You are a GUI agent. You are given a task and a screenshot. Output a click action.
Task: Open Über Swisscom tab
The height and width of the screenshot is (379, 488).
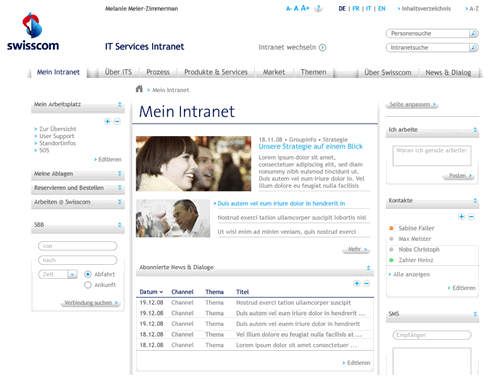point(388,72)
